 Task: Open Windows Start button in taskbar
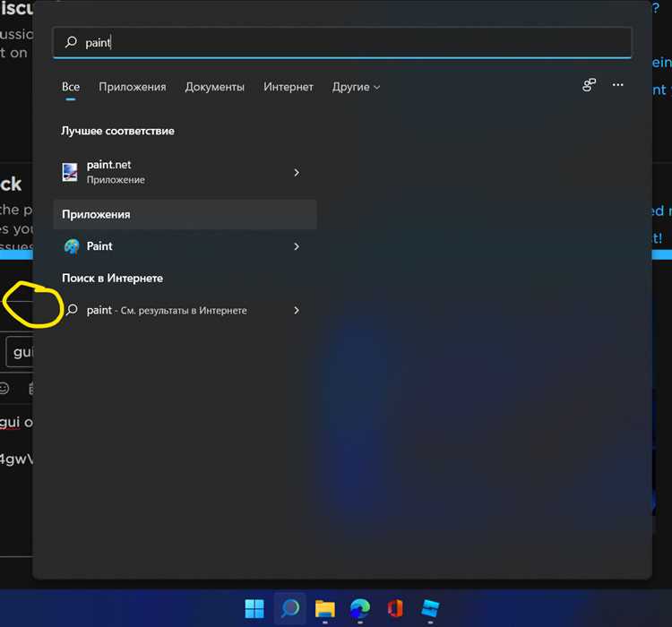(x=254, y=608)
